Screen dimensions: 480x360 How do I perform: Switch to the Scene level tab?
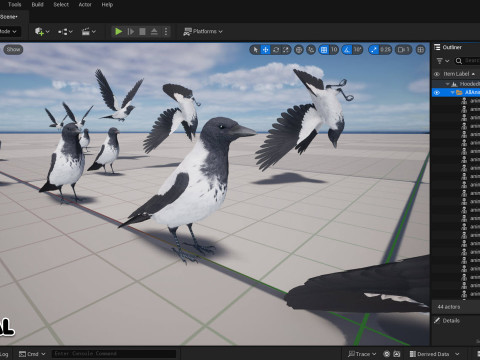(x=9, y=17)
